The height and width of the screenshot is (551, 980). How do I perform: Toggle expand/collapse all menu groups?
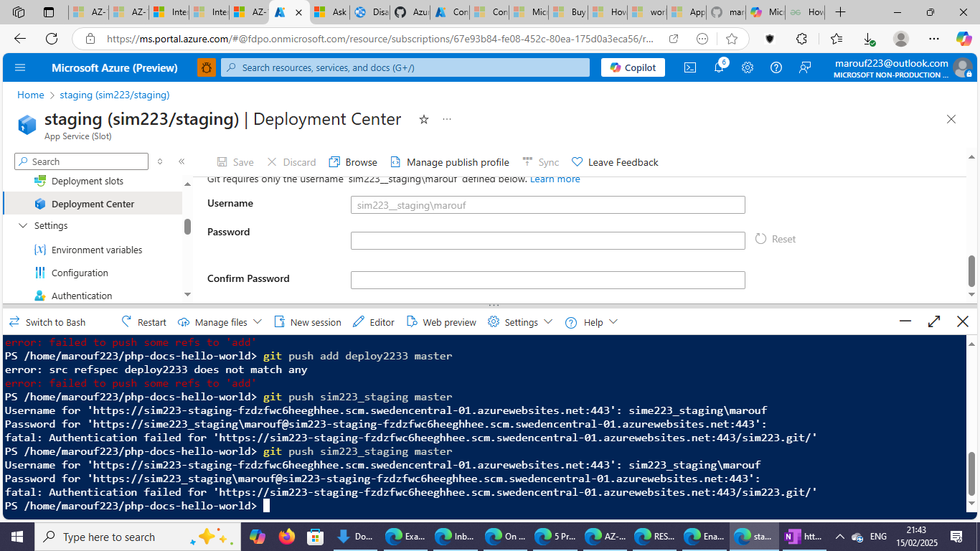pos(160,161)
